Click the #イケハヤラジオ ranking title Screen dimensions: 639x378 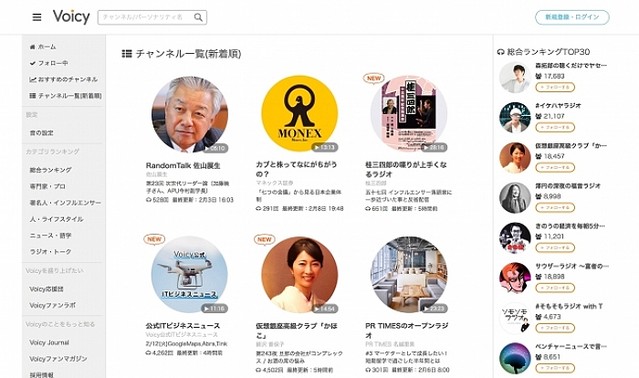click(558, 105)
